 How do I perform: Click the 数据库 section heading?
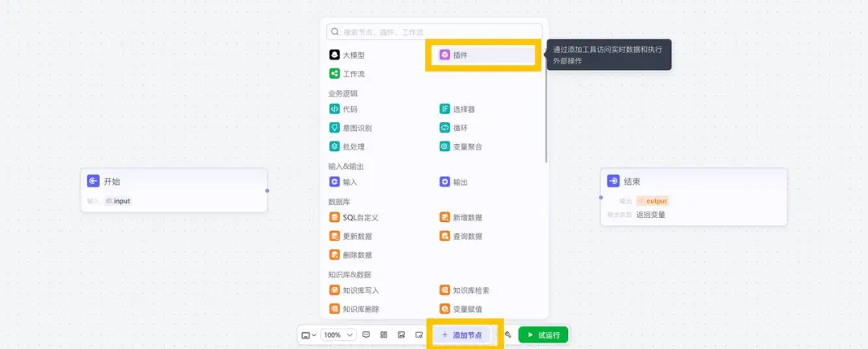(x=339, y=202)
